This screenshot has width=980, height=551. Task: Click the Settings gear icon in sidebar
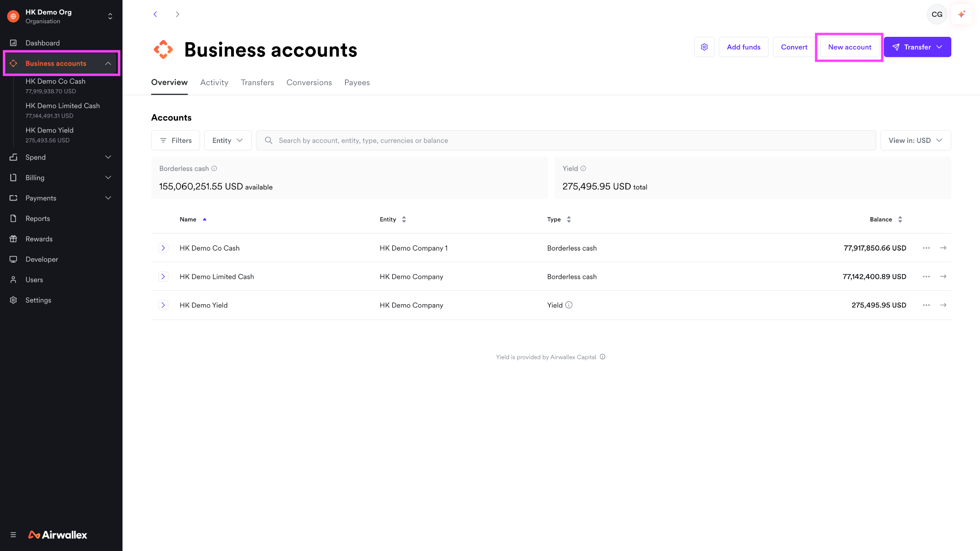(13, 300)
